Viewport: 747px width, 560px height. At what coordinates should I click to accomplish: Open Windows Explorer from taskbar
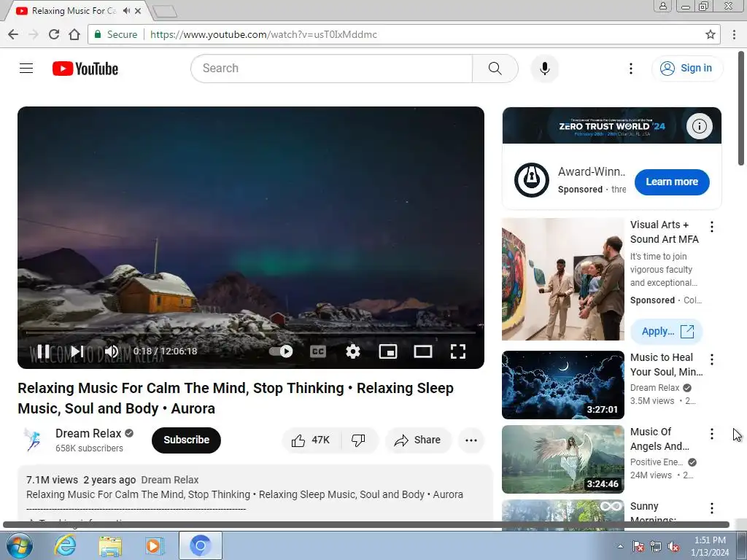pos(110,545)
